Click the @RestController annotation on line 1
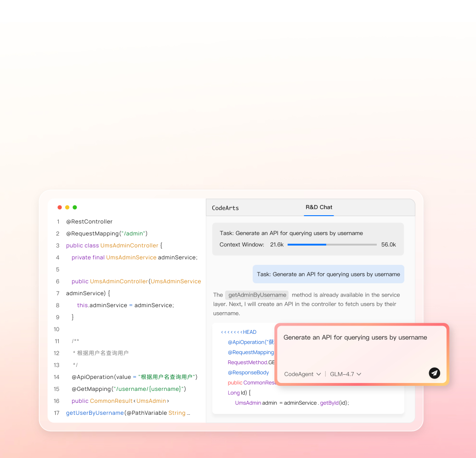 89,222
